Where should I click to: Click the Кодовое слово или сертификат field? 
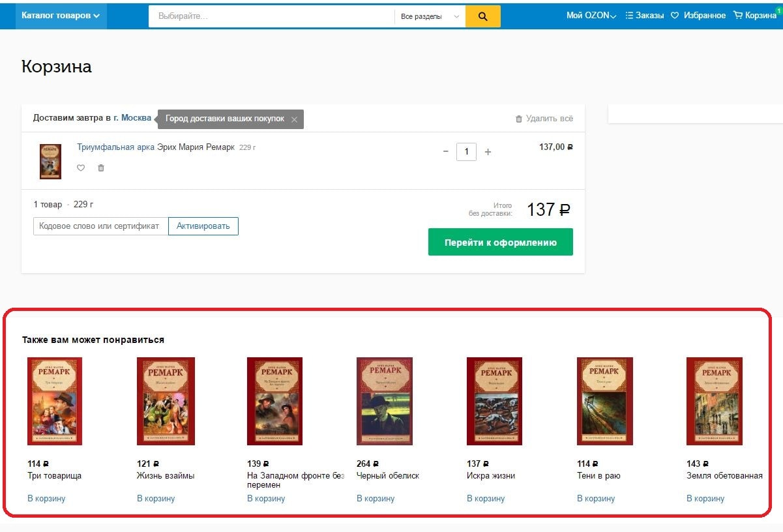point(100,226)
